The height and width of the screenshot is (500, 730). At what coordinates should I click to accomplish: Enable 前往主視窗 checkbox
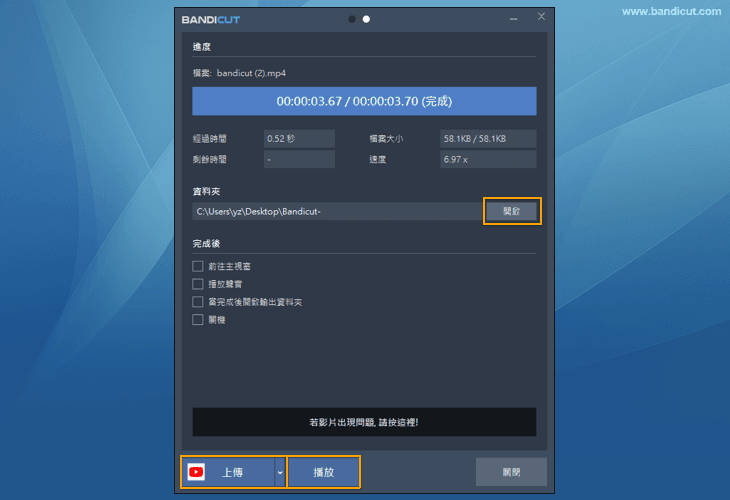click(198, 266)
